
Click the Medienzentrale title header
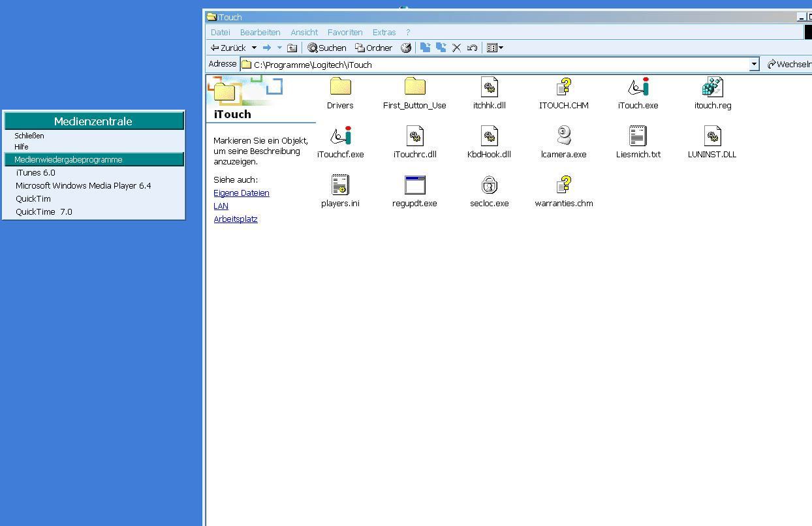click(x=94, y=121)
